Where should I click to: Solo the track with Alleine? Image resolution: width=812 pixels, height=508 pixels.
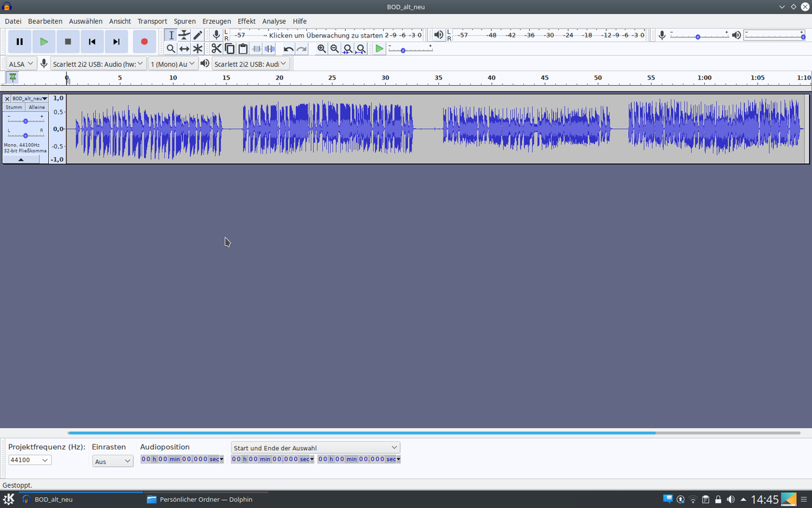click(37, 107)
